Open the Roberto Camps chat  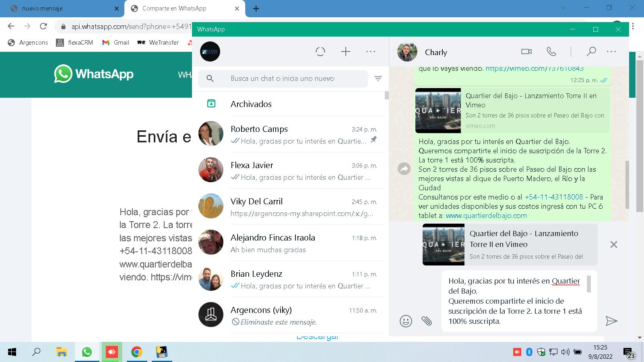[289, 134]
